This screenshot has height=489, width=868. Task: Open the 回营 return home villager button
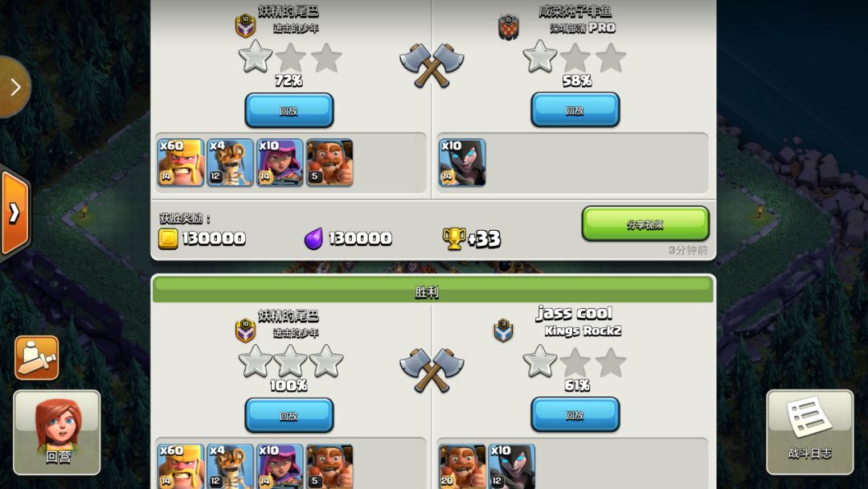(x=57, y=433)
